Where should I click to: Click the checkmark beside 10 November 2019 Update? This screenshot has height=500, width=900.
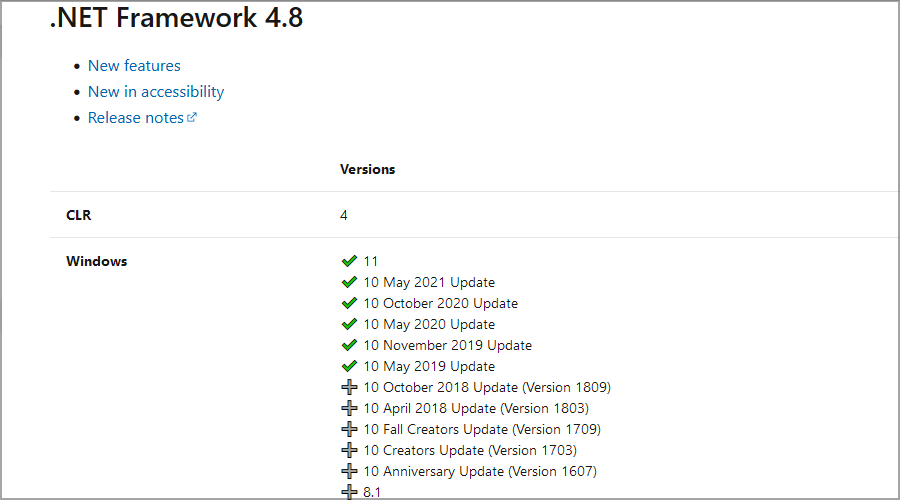[x=349, y=346]
